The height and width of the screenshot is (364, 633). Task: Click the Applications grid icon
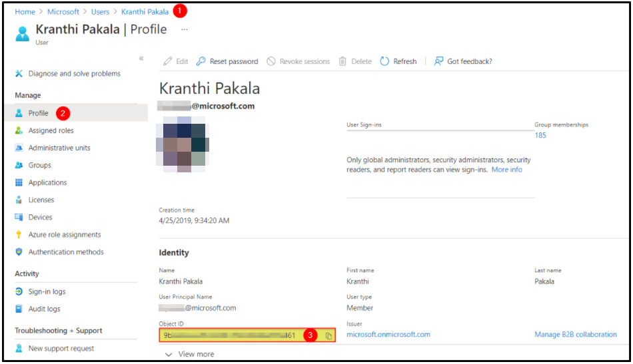tap(19, 182)
